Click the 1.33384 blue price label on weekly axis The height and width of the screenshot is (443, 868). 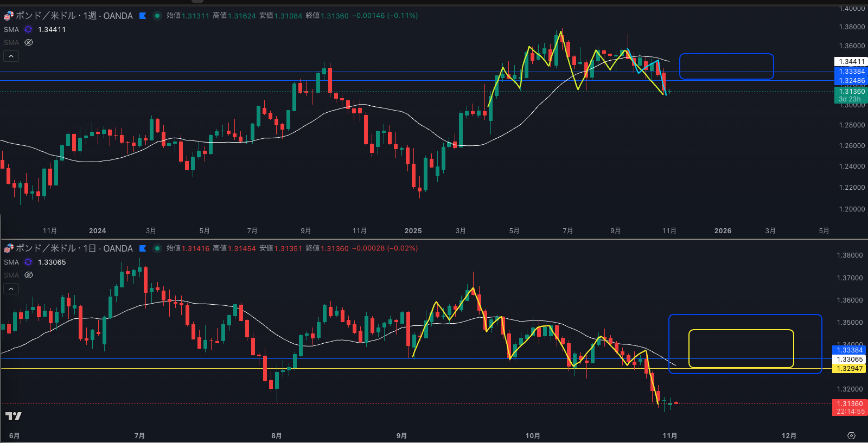click(851, 72)
